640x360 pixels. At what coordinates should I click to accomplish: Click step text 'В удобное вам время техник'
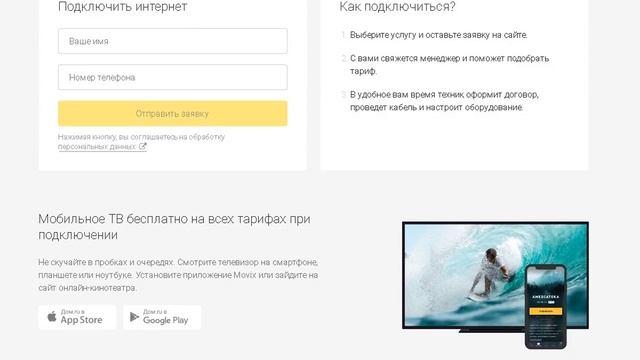click(444, 101)
